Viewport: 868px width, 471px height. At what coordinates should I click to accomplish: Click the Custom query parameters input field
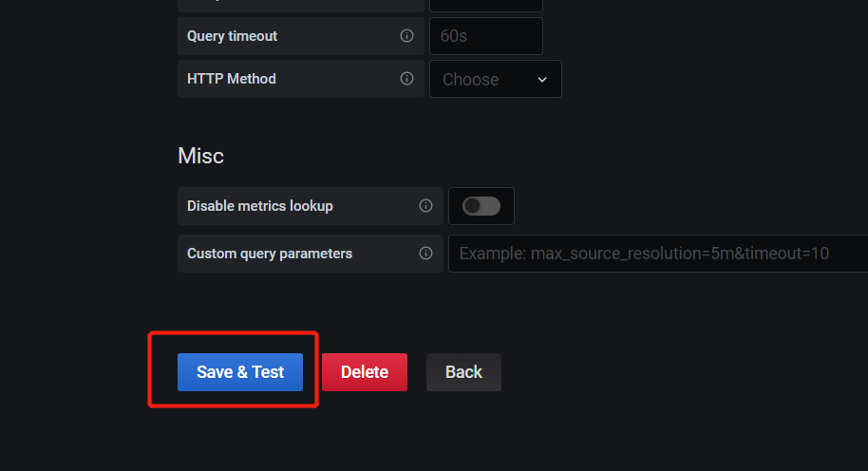click(x=658, y=254)
